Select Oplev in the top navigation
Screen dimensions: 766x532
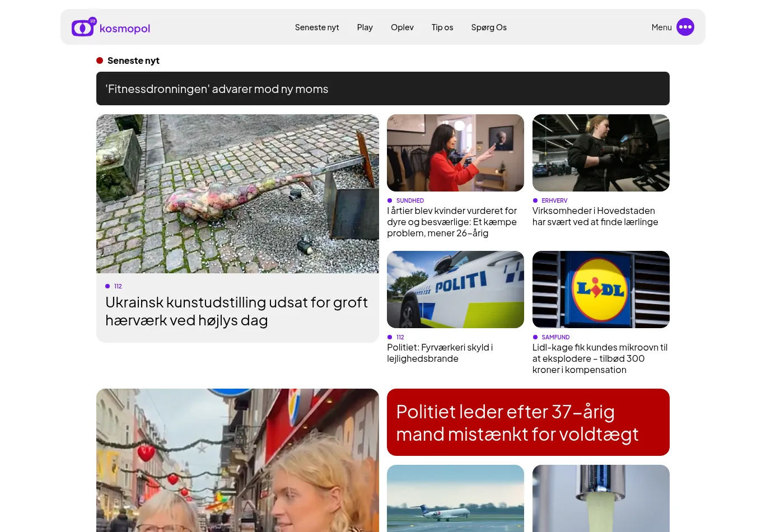(x=402, y=27)
